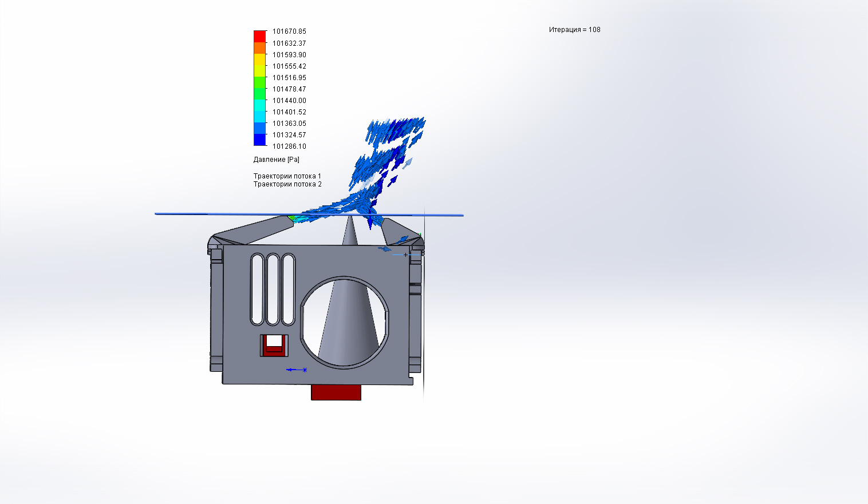Select the legend value 101632.37
The image size is (868, 504).
[289, 43]
